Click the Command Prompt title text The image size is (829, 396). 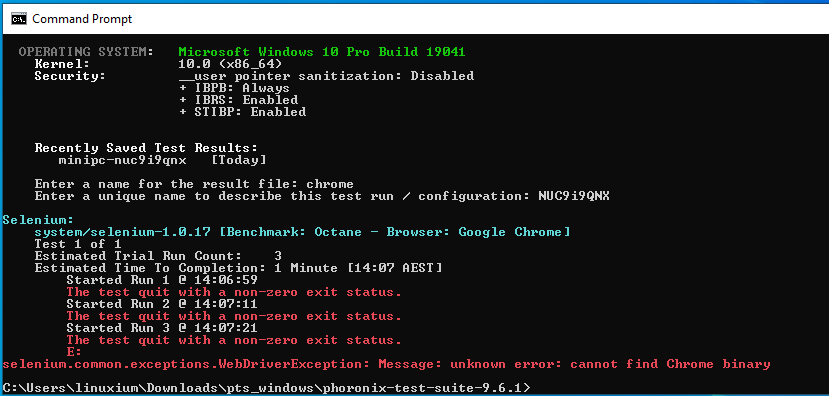[82, 19]
